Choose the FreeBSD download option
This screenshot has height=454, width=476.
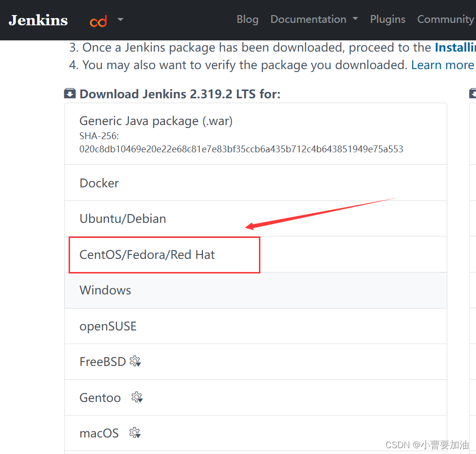[256, 362]
